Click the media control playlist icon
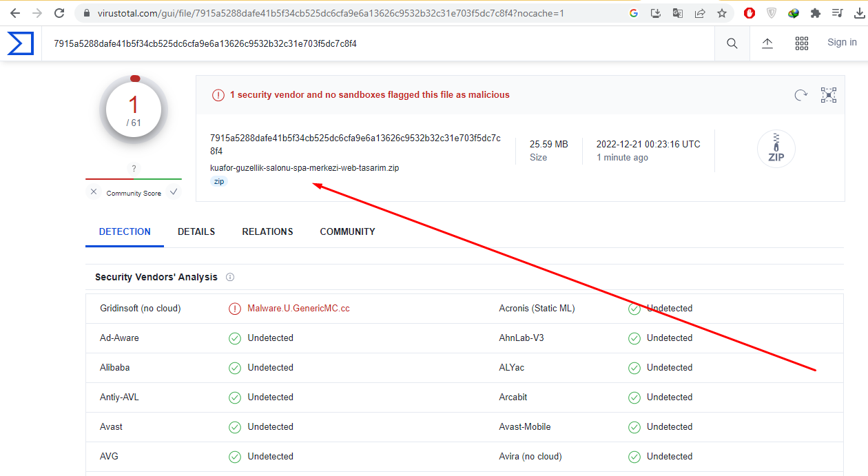 pos(838,13)
